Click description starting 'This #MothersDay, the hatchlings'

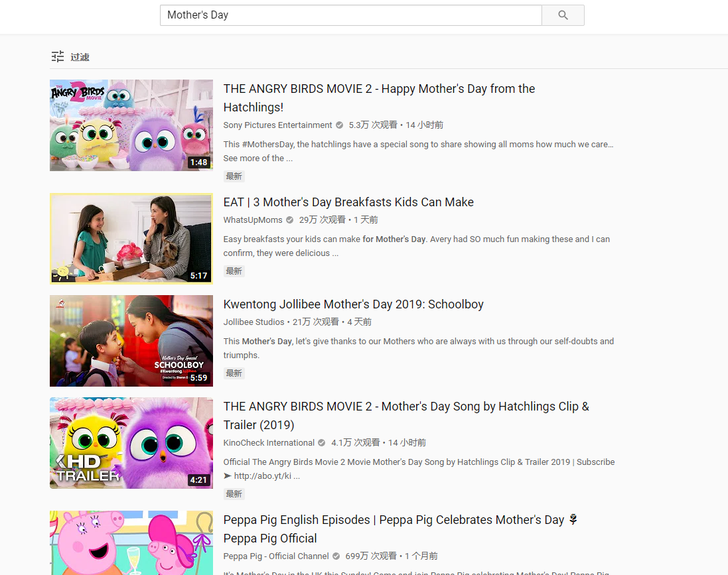point(418,151)
